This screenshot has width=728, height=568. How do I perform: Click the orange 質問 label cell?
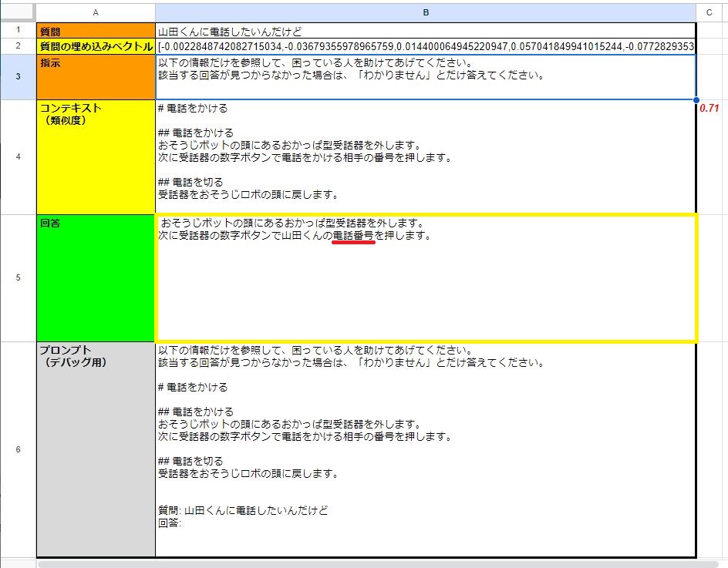tap(96, 32)
